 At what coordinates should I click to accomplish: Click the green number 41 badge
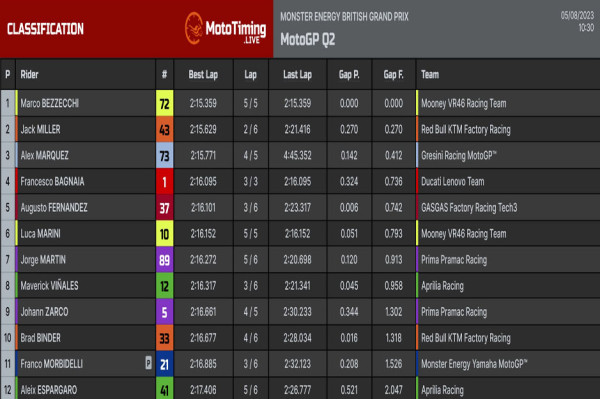(x=165, y=389)
